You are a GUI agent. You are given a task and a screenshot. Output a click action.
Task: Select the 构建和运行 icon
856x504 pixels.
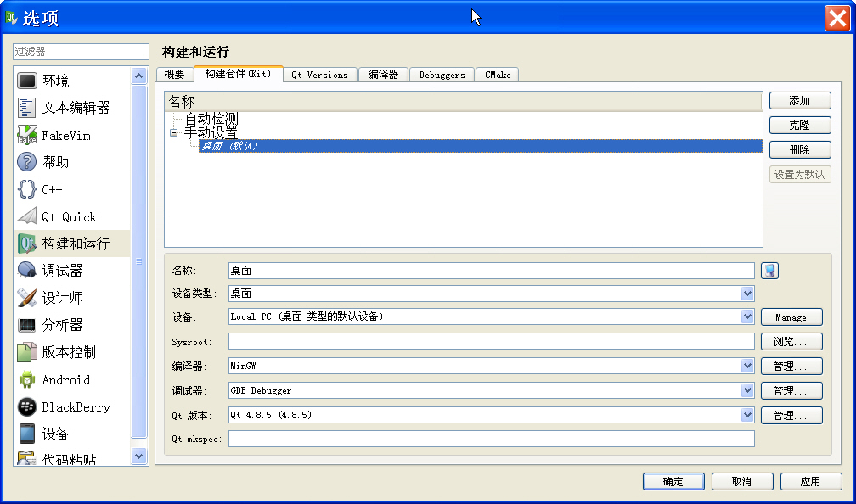click(x=27, y=244)
